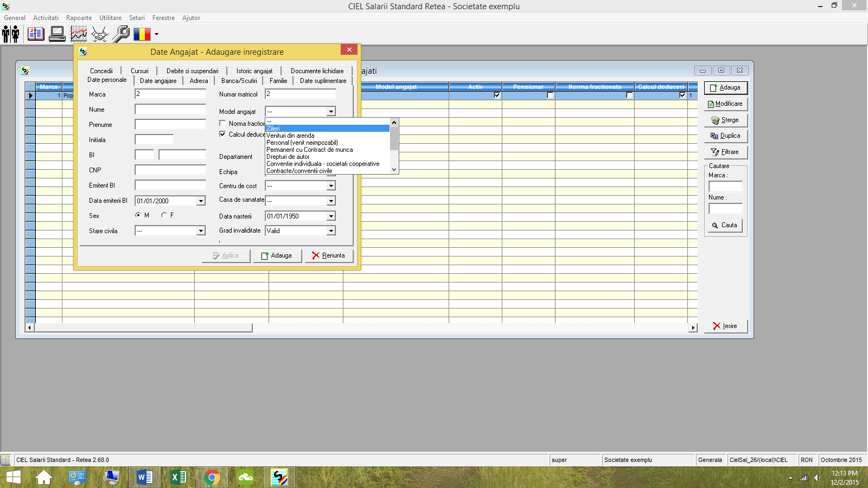Toggle Norma fractionata checkbox in first table row

tap(629, 95)
